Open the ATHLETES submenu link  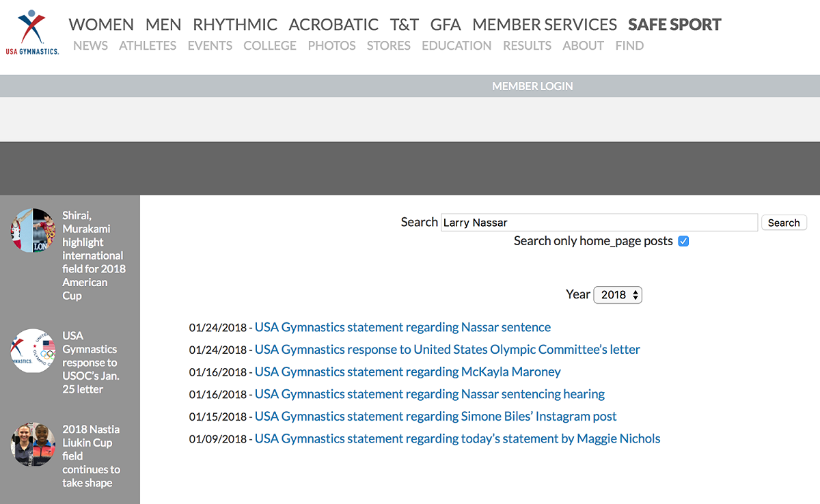tap(148, 46)
